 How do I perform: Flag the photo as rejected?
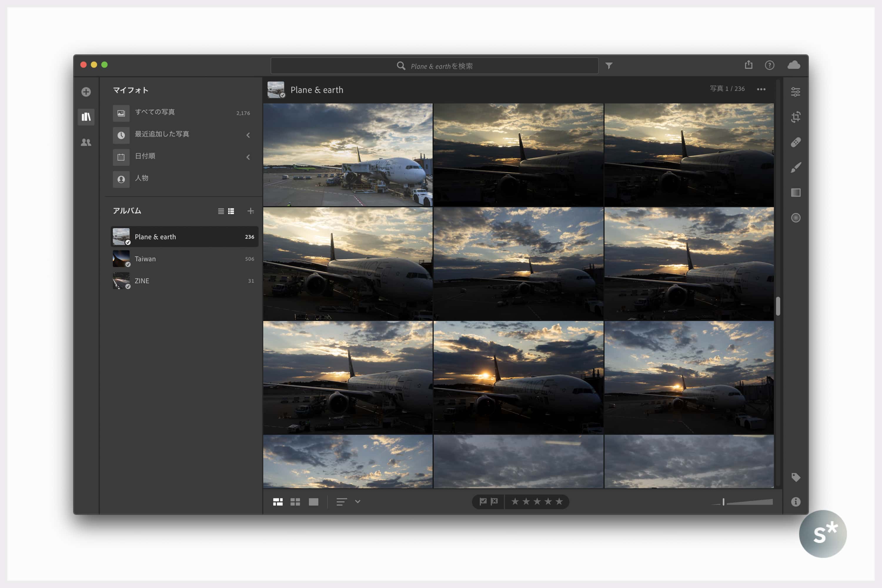pos(494,501)
